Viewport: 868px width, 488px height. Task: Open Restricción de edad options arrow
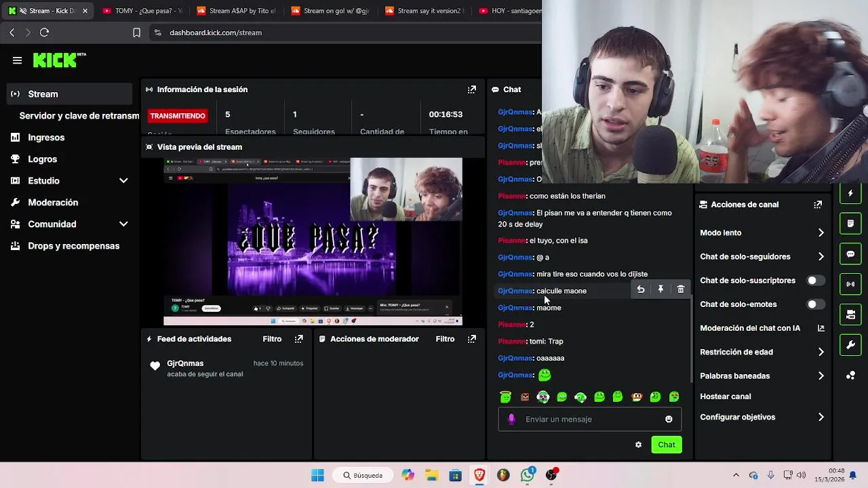pyautogui.click(x=821, y=352)
